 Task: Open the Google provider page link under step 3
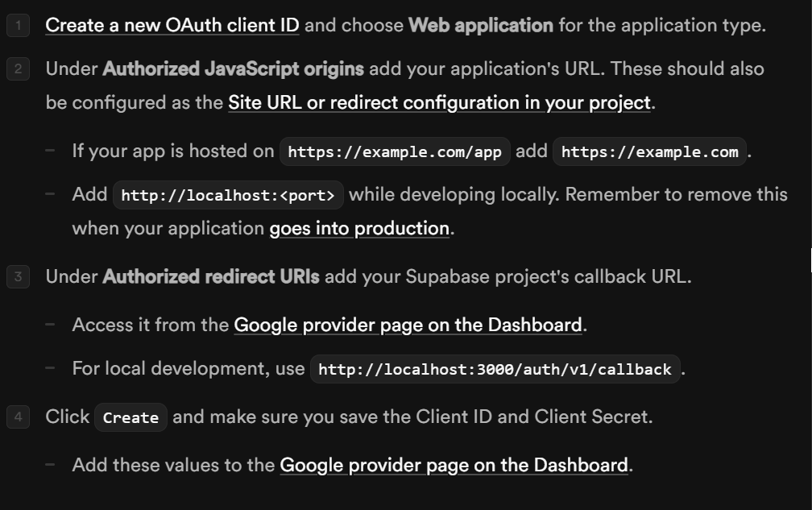pyautogui.click(x=408, y=325)
